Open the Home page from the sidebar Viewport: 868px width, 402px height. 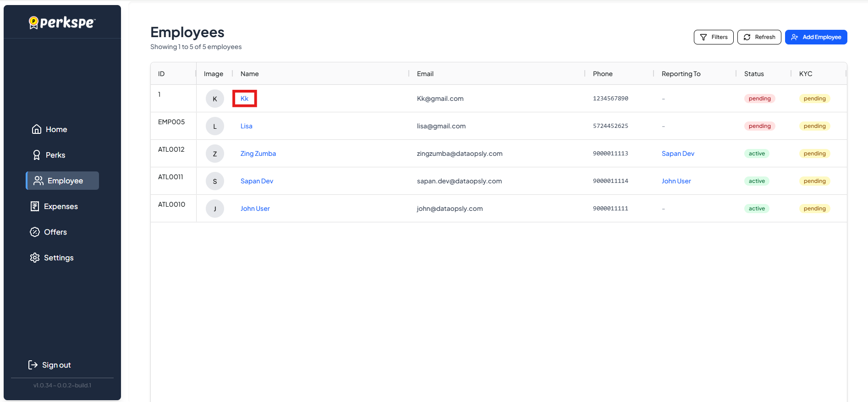(x=49, y=129)
